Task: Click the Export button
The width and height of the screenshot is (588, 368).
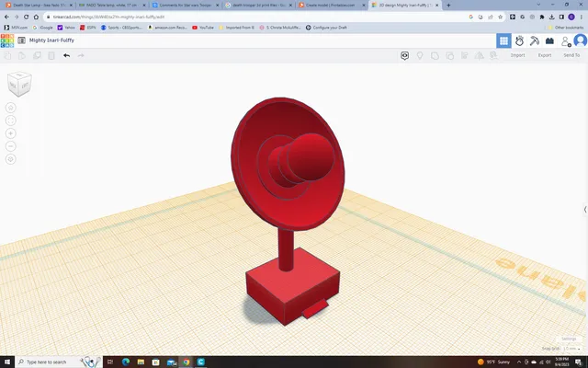Action: coord(545,55)
